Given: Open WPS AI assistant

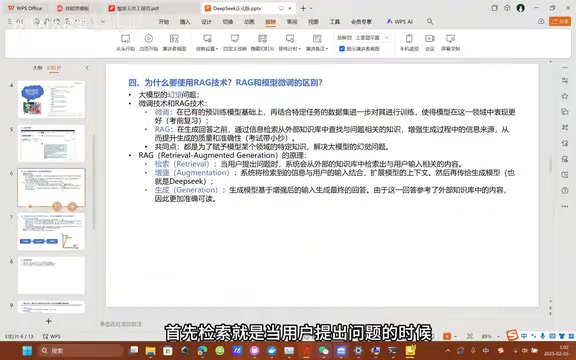Looking at the screenshot, I should 399,22.
